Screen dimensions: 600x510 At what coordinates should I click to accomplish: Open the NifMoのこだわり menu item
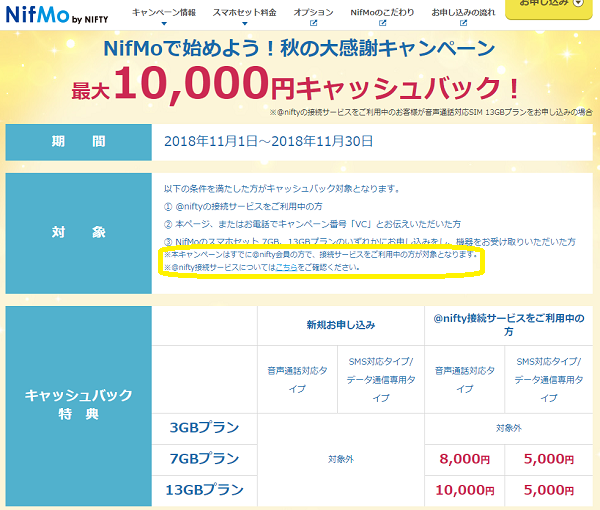382,13
